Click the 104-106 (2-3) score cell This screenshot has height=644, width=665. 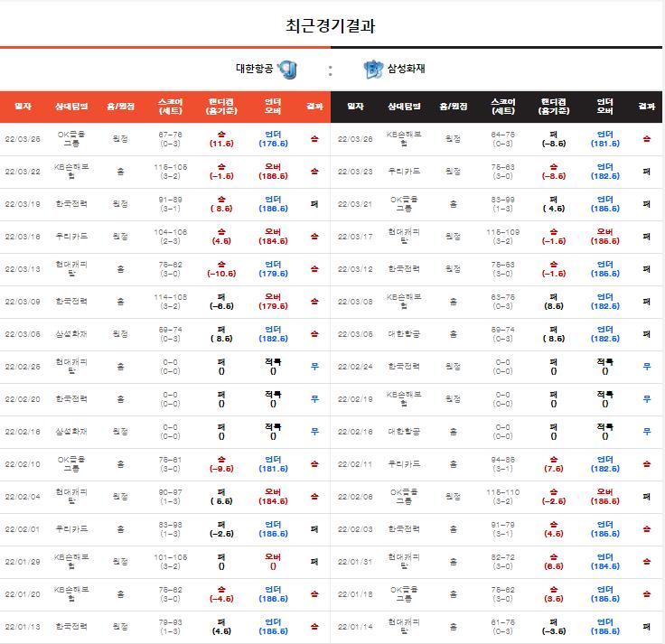pos(171,237)
